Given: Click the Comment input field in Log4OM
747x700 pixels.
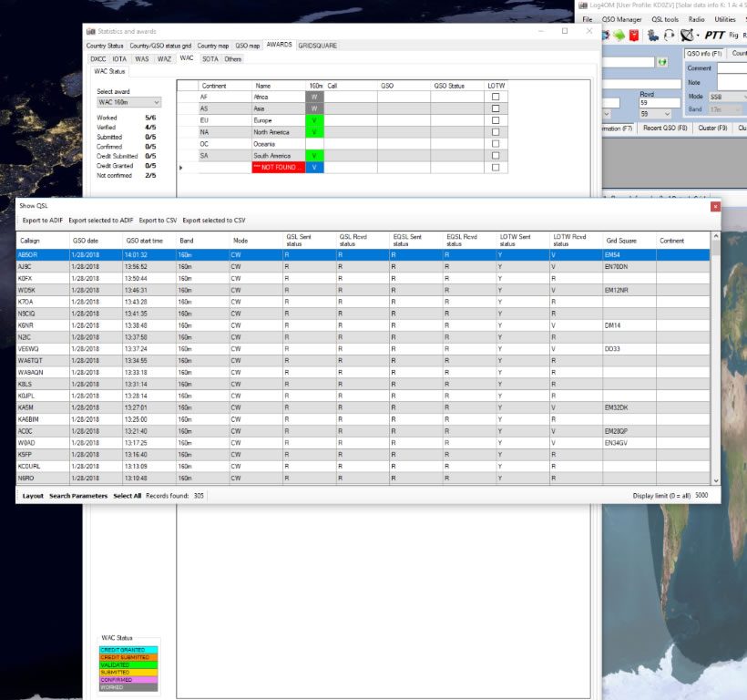Looking at the screenshot, I should tap(732, 68).
